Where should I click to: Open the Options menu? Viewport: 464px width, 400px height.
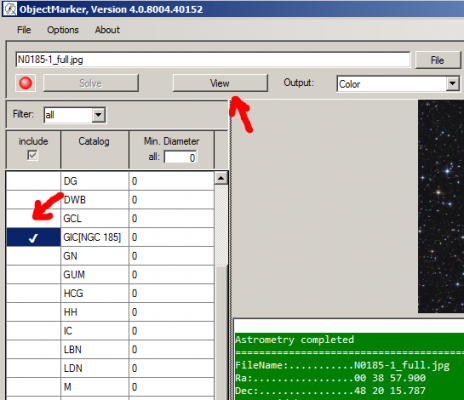[63, 30]
